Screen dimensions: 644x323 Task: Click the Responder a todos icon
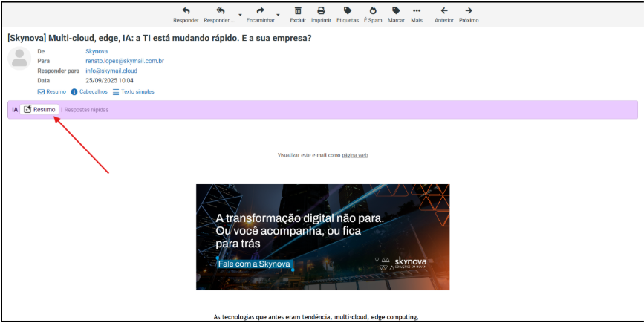coord(221,11)
